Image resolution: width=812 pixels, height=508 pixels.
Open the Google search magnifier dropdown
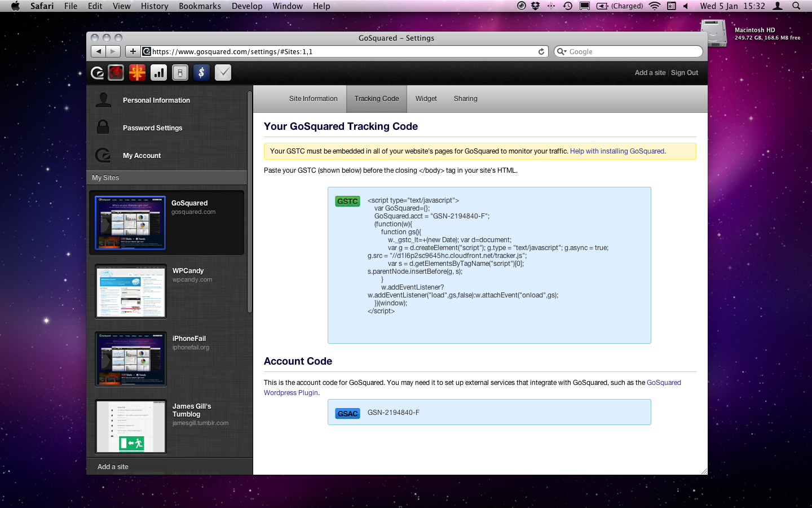pyautogui.click(x=562, y=51)
